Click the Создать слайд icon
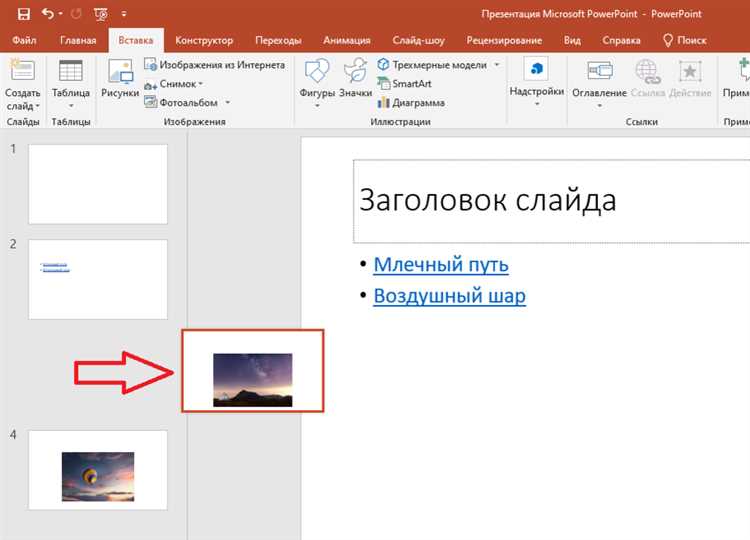Viewport: 750px width, 540px height. pyautogui.click(x=22, y=71)
